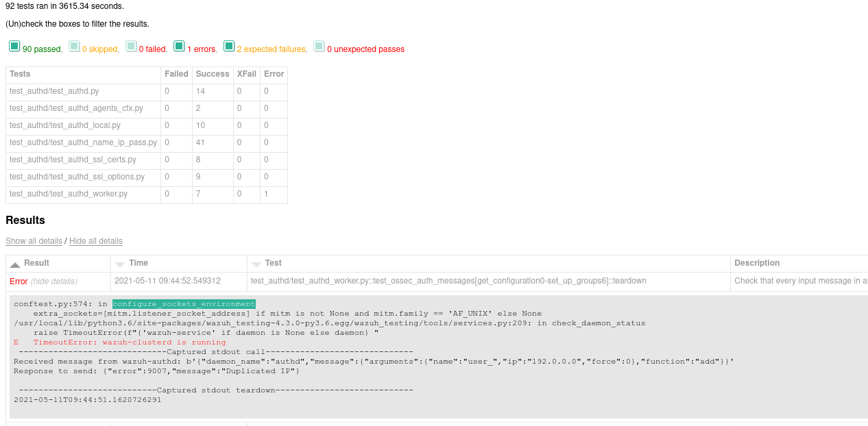This screenshot has height=426, width=868.
Task: Select the 'Response to send' Duplicated IP line
Action: pyautogui.click(x=157, y=371)
